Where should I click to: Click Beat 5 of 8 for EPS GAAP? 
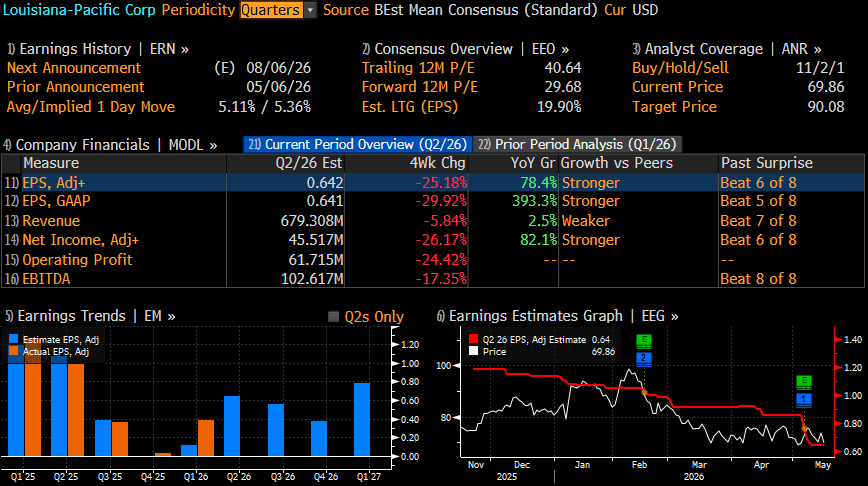pos(758,201)
